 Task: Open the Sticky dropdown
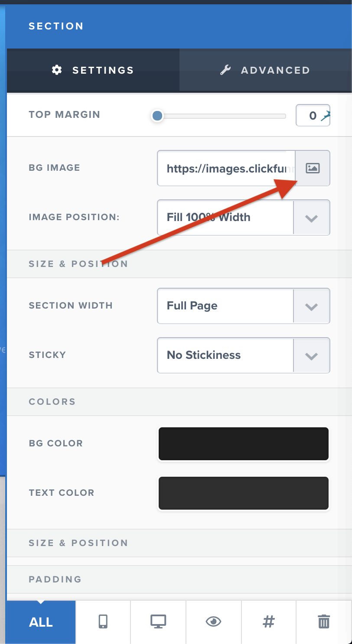[244, 355]
